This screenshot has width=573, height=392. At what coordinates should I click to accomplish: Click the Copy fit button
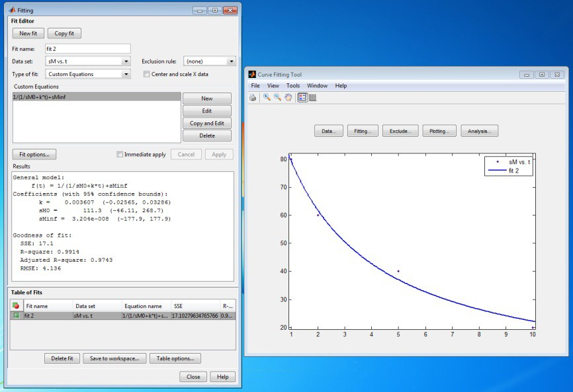[64, 33]
